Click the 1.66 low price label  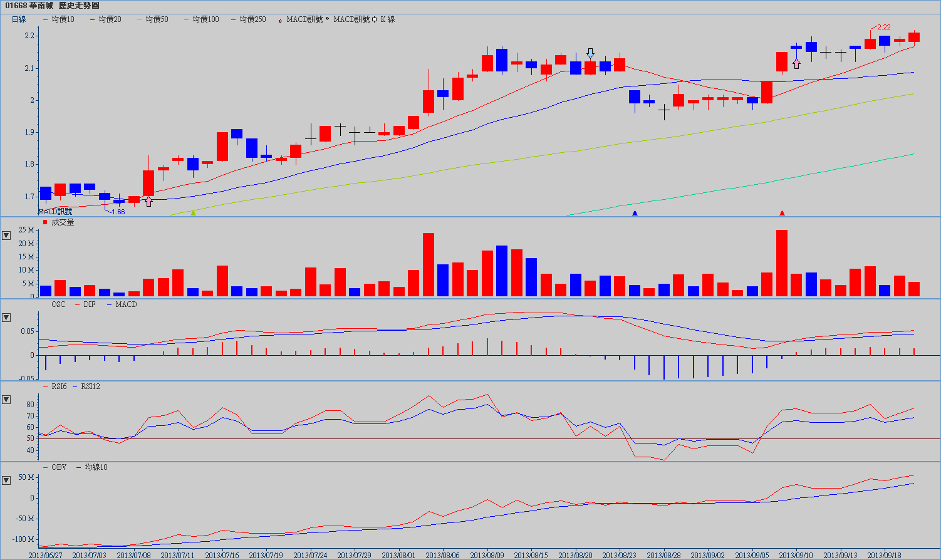pos(118,212)
